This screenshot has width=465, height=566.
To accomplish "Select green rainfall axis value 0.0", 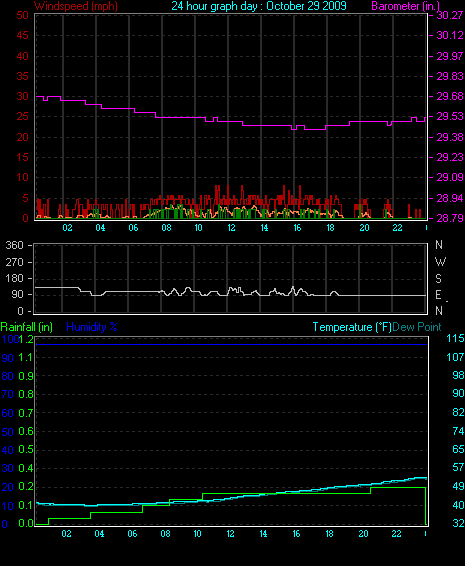I will tap(26, 523).
